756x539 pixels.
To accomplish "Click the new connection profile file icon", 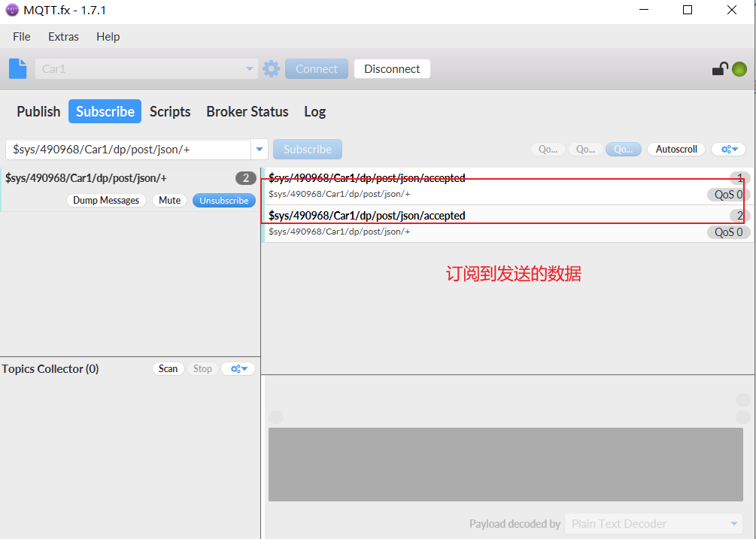I will [18, 69].
